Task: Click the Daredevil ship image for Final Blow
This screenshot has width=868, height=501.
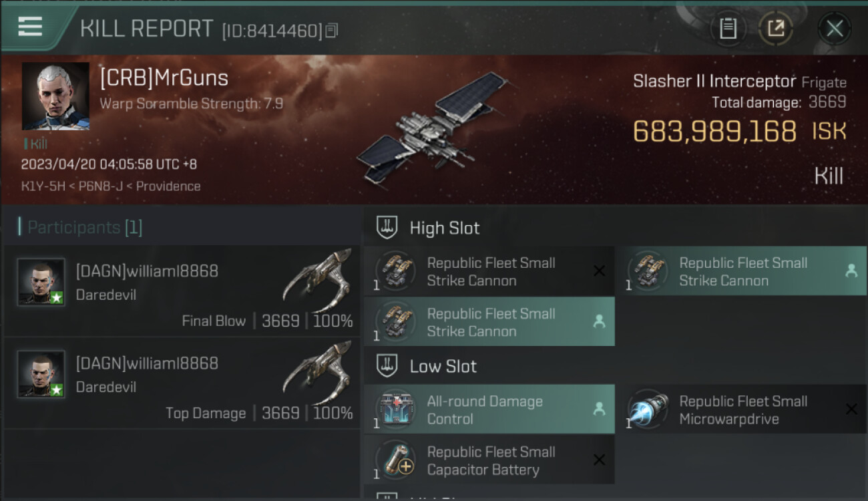Action: coord(317,276)
